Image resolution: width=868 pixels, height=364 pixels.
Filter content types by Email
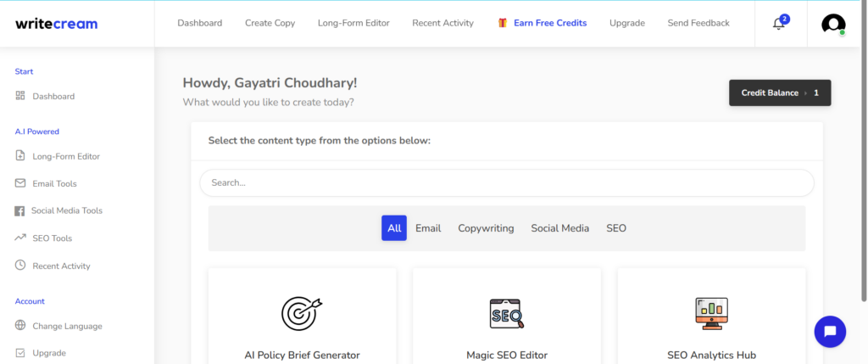pyautogui.click(x=428, y=228)
